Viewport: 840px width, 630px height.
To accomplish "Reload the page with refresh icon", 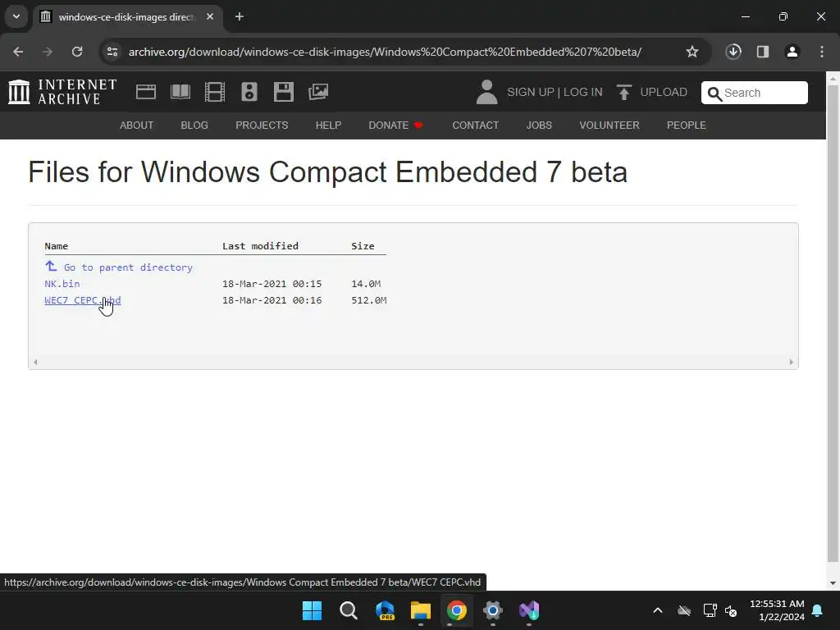I will 77,52.
